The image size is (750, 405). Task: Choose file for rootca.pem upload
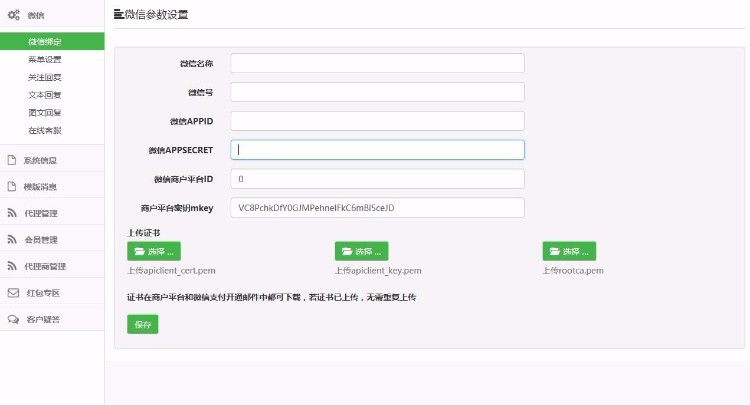pos(569,251)
